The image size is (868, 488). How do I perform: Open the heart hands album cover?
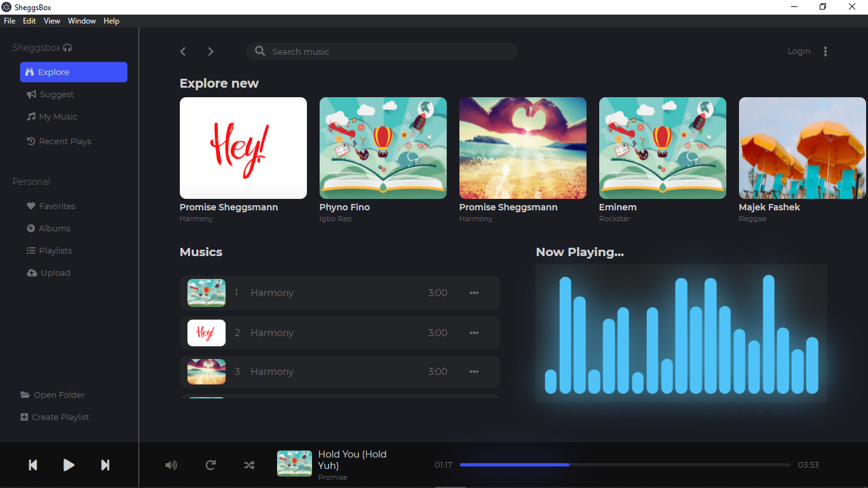coord(523,148)
